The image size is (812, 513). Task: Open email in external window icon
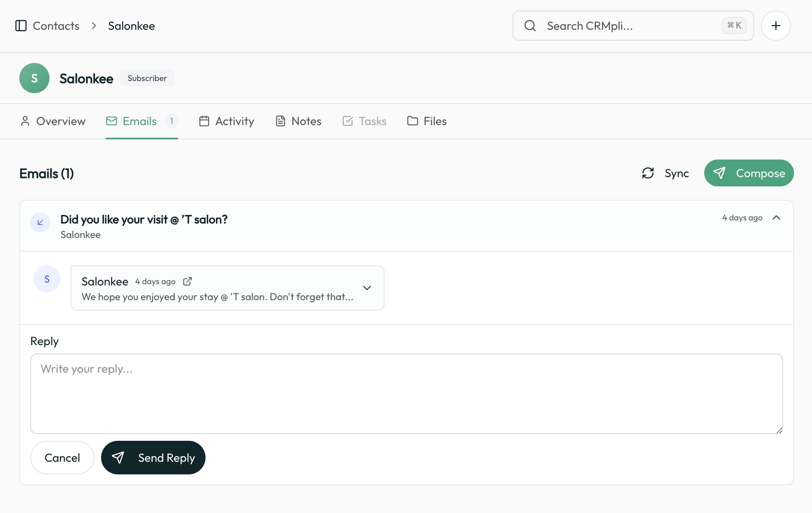187,281
